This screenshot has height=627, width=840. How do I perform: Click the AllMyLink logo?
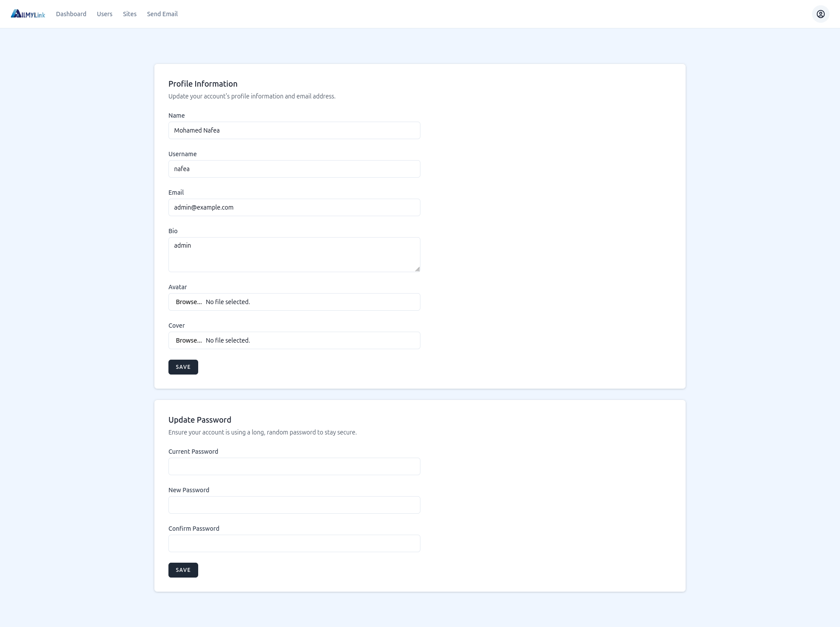[28, 14]
